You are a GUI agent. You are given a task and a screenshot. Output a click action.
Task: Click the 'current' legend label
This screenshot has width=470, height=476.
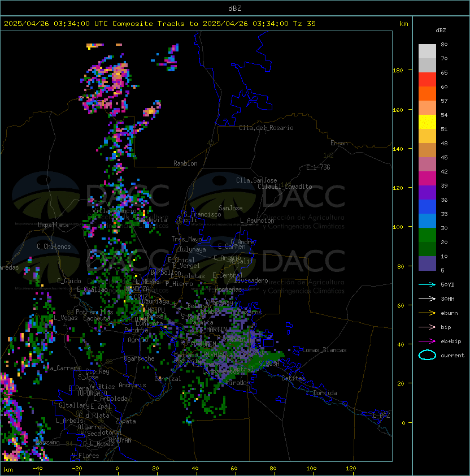tap(452, 356)
